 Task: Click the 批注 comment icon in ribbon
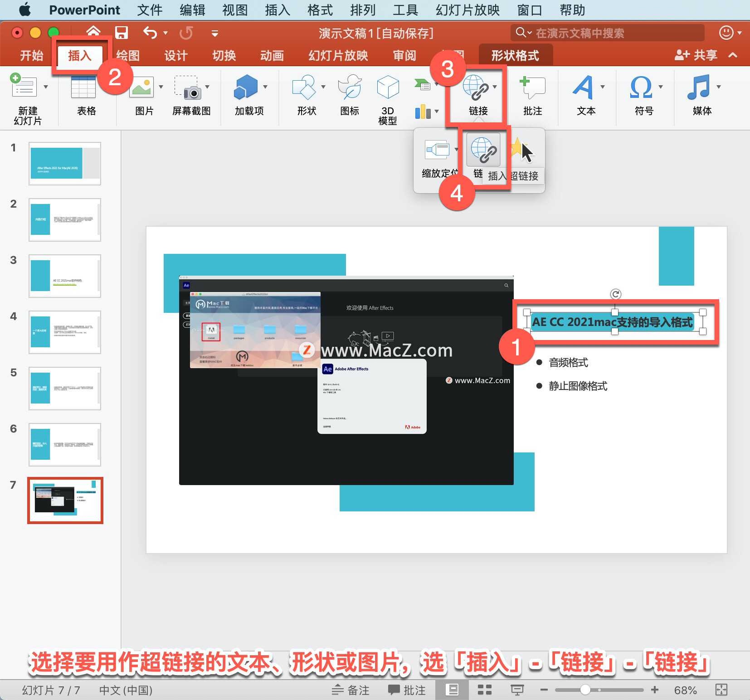click(x=532, y=87)
